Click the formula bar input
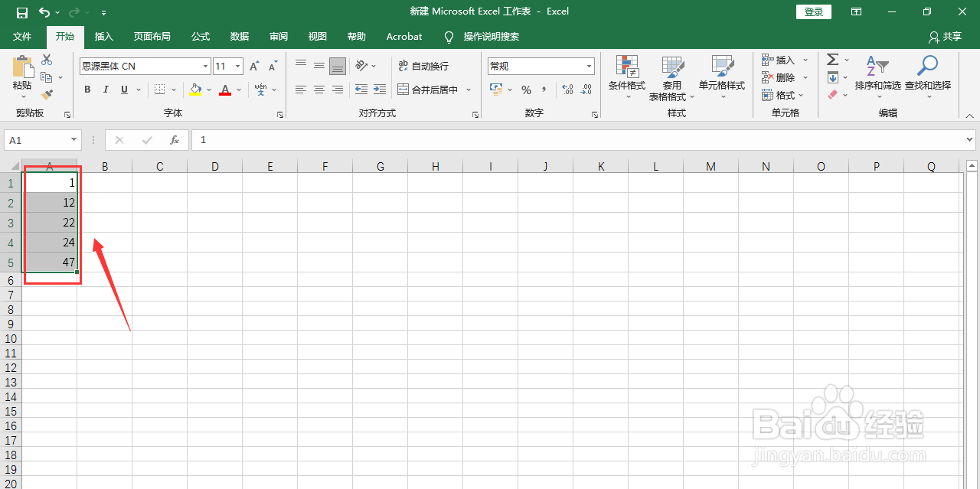The image size is (980, 489). (x=583, y=140)
